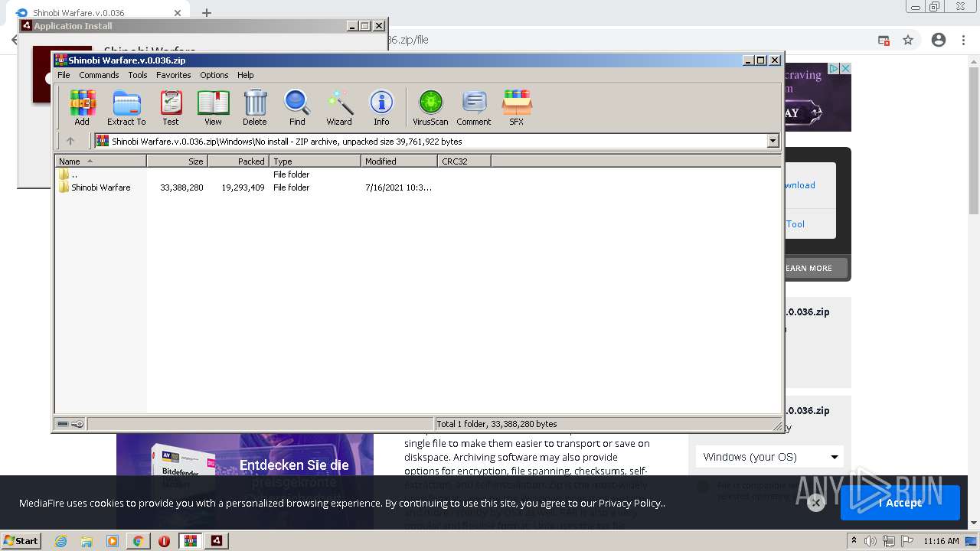Click the size value 33,388,280
Image resolution: width=980 pixels, height=551 pixels.
181,187
